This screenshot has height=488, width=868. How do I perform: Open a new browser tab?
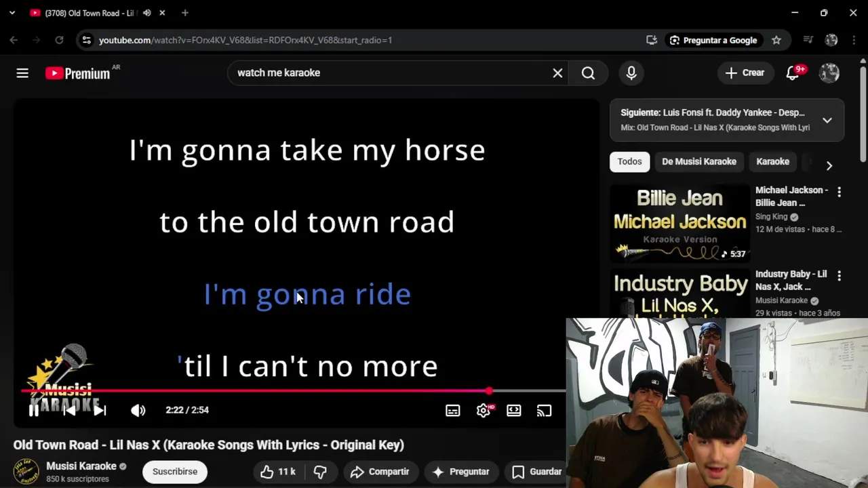[x=184, y=13]
